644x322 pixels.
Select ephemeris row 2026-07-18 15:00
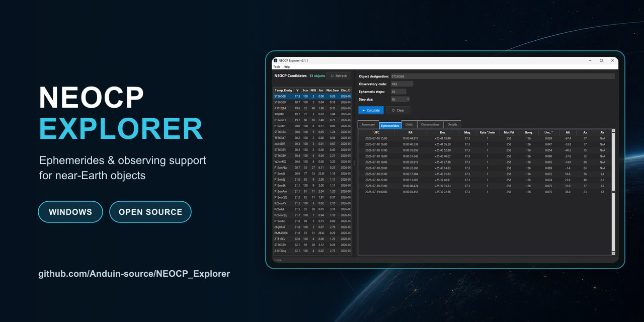[485, 138]
